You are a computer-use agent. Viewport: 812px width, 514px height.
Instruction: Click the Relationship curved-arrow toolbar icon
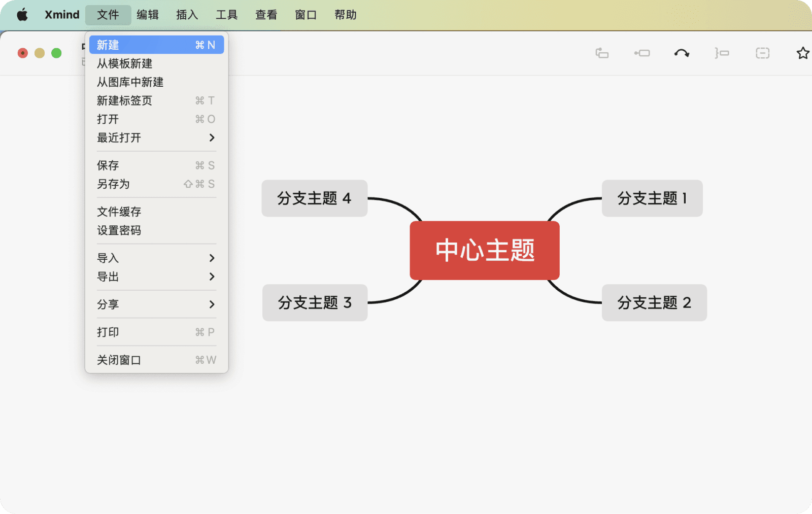[682, 53]
